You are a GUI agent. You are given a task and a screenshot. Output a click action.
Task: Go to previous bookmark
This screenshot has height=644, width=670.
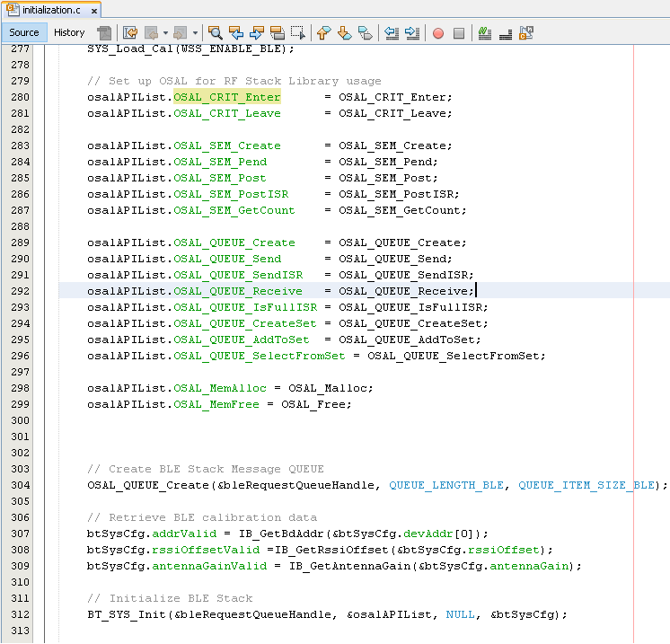click(x=324, y=33)
